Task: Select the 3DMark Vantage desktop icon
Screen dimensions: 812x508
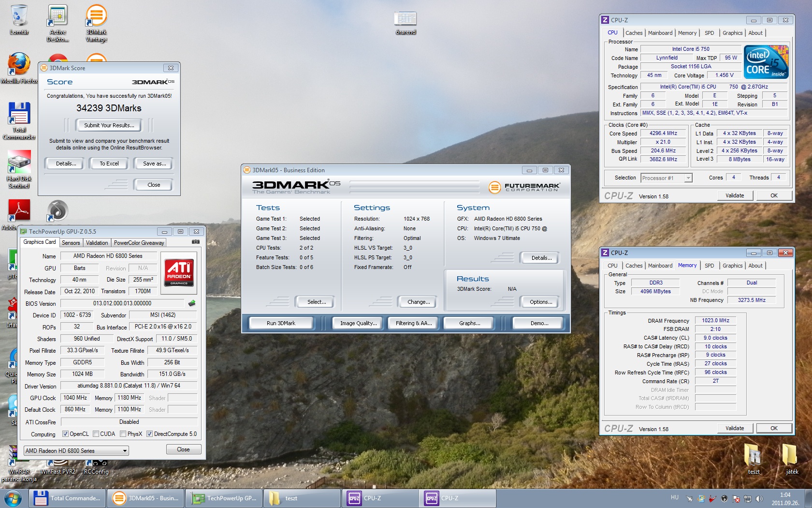Action: [96, 23]
